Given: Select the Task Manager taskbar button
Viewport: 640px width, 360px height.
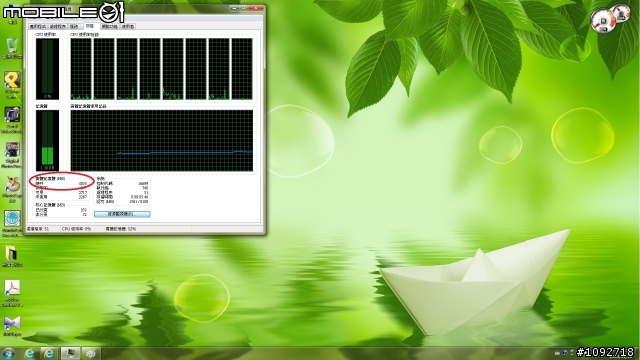Looking at the screenshot, I should point(70,353).
